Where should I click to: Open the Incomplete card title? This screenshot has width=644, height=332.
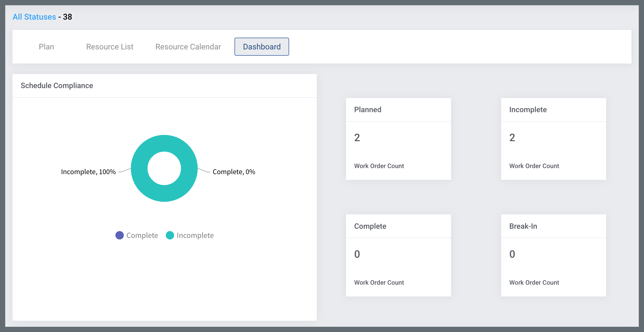528,110
